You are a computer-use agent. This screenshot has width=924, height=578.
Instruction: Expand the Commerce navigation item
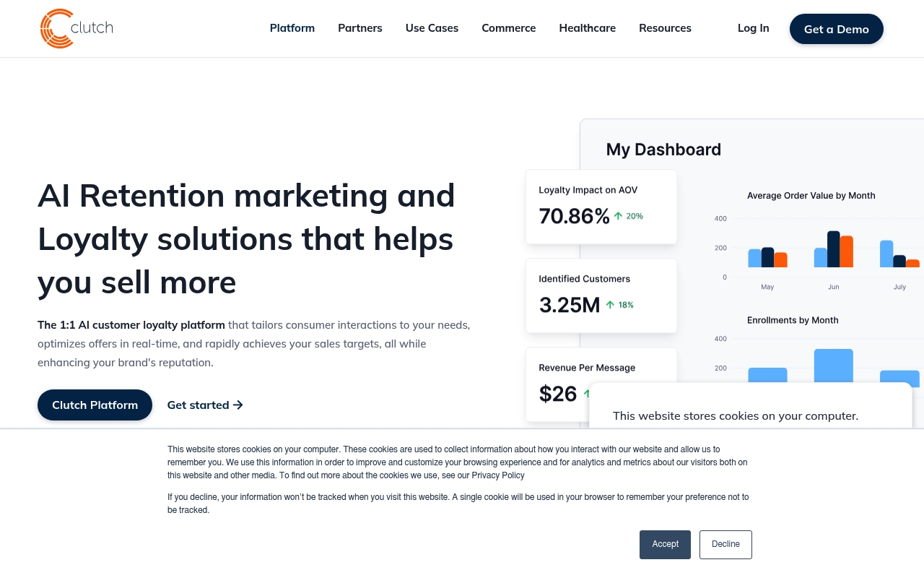point(509,28)
